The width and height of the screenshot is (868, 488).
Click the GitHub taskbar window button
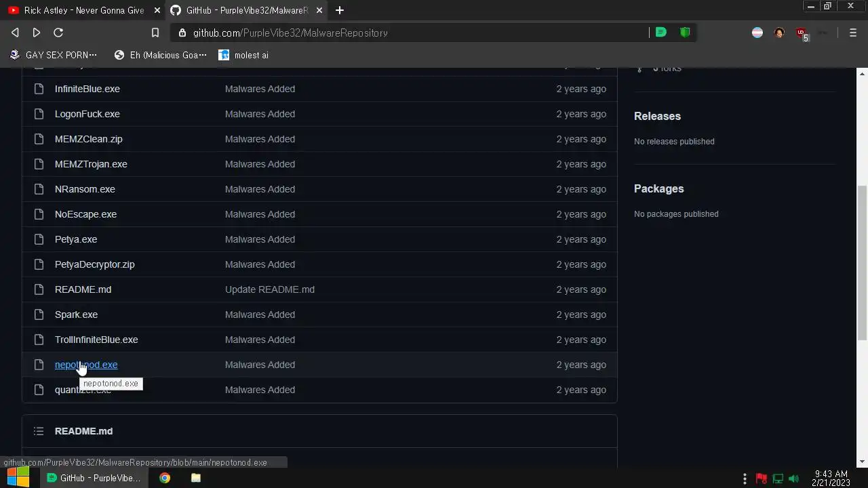[94, 478]
